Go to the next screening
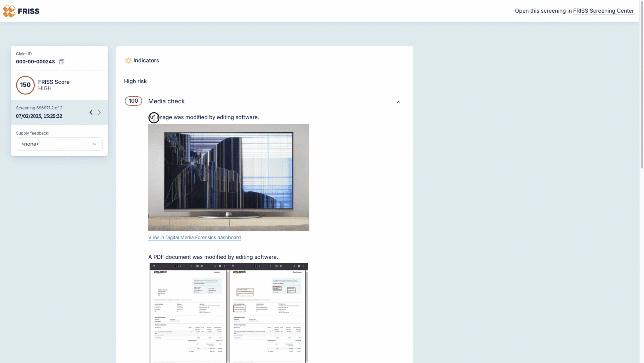 [100, 112]
